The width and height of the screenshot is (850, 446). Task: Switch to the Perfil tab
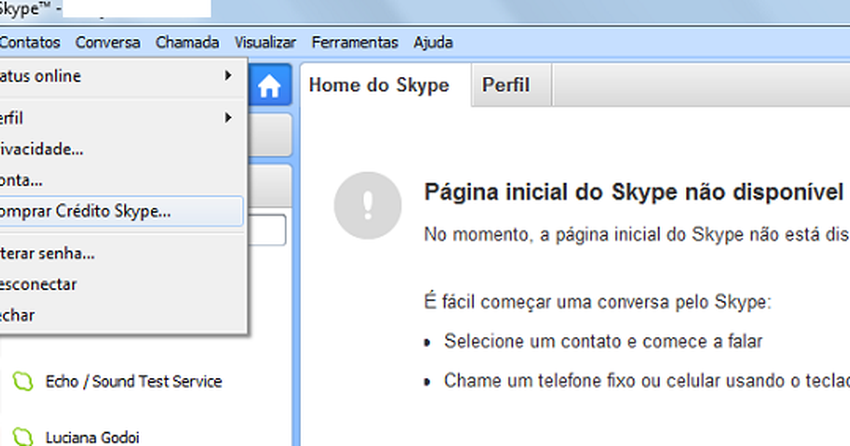pos(511,85)
